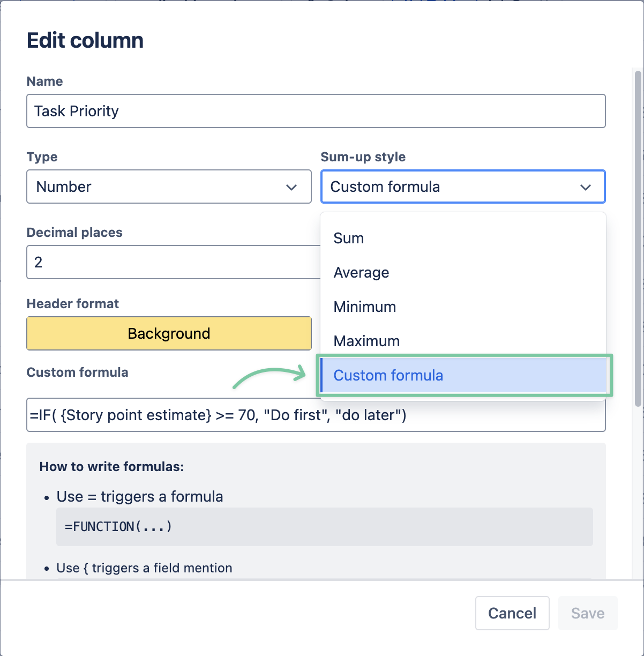Viewport: 644px width, 656px height.
Task: Select Sum from the sum-up options
Action: pos(349,238)
